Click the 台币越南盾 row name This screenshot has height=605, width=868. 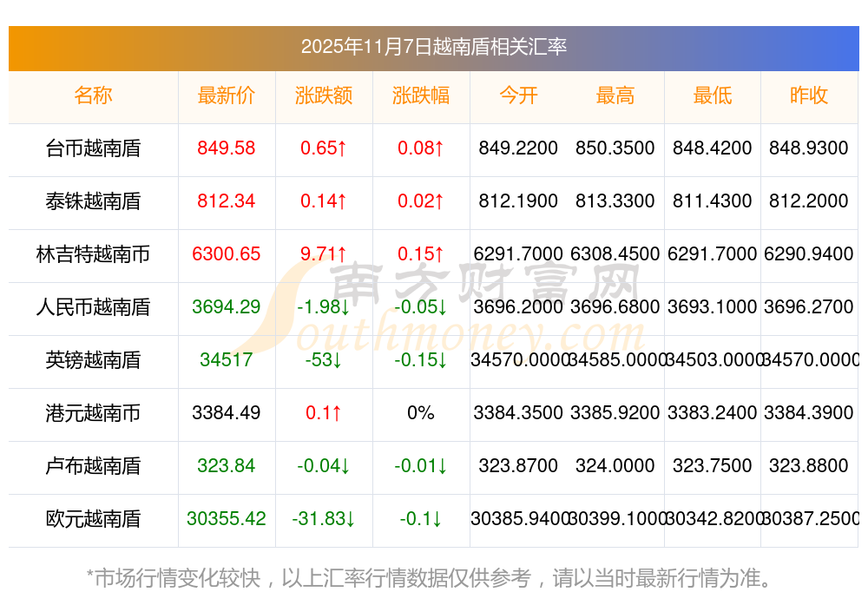tap(93, 148)
